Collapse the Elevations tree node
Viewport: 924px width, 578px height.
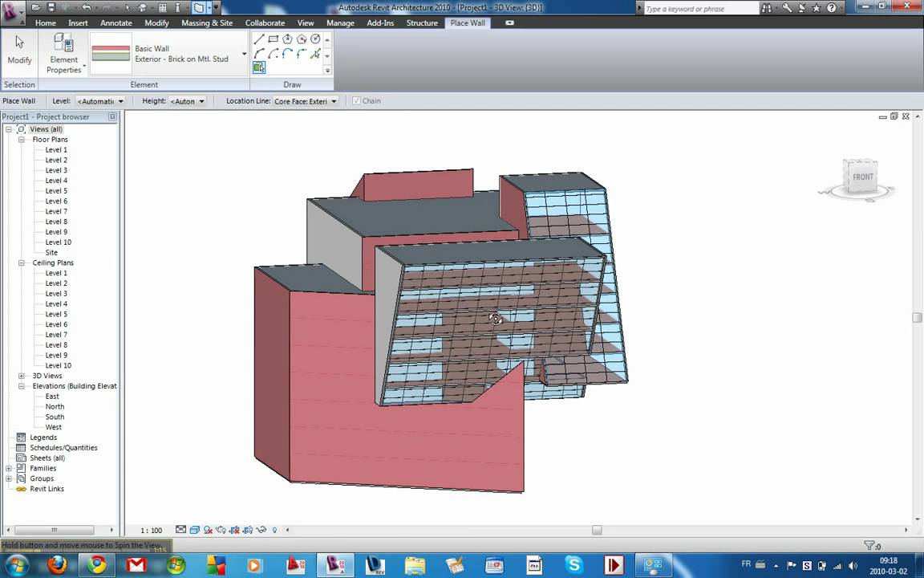pyautogui.click(x=21, y=386)
